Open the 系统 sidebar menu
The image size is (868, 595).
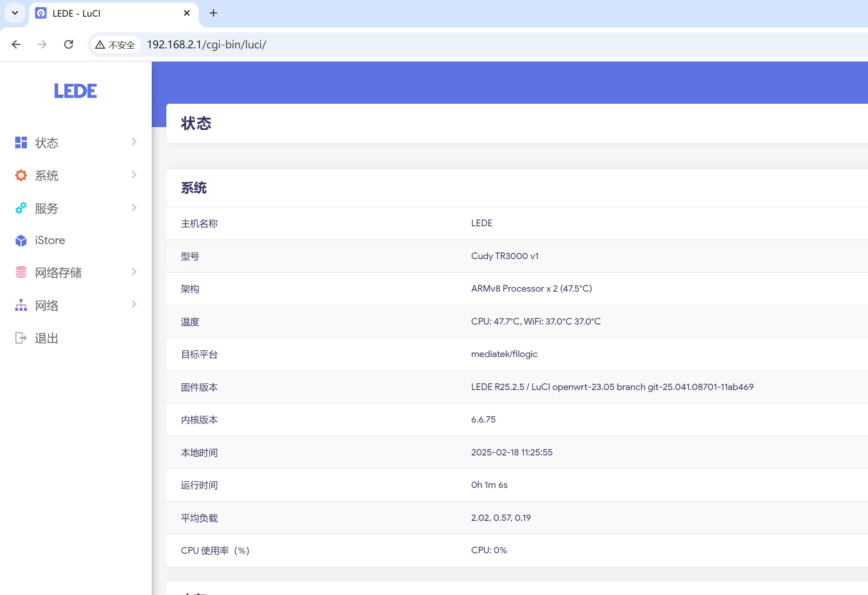point(76,175)
